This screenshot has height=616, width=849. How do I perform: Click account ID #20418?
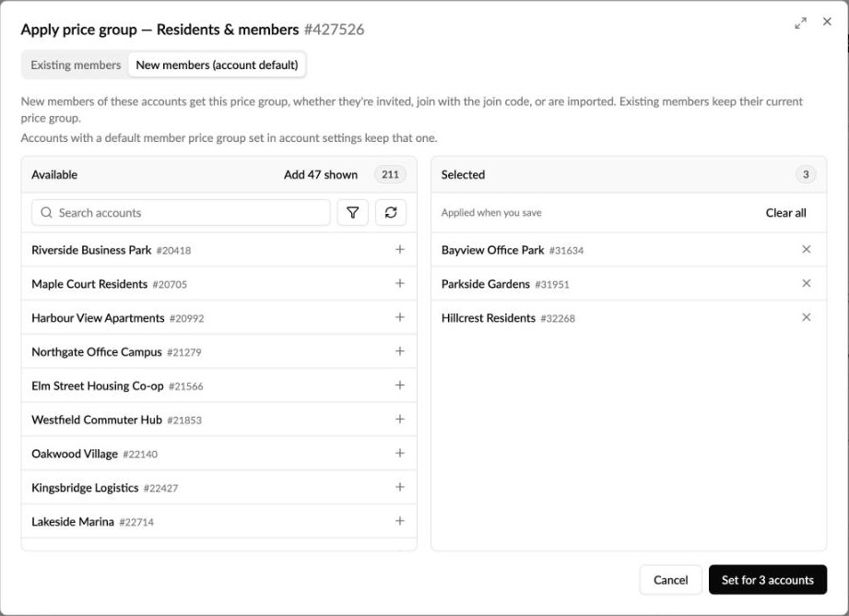click(173, 250)
